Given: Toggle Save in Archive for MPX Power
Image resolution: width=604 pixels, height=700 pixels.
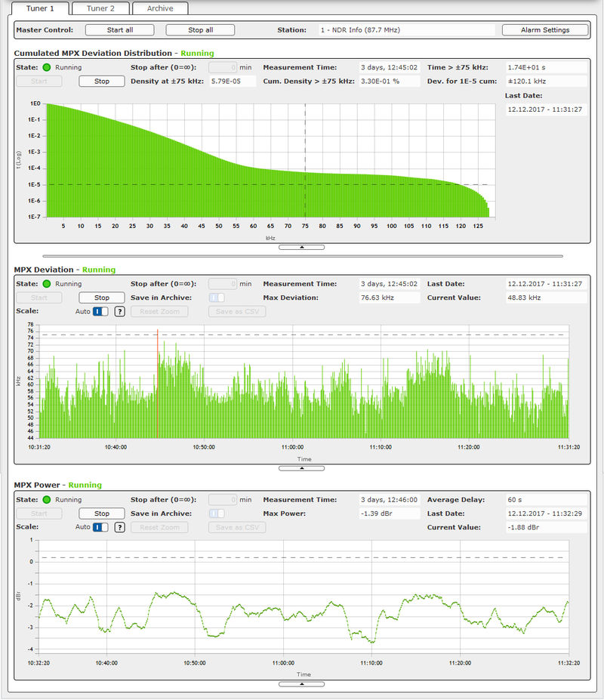Looking at the screenshot, I should 217,513.
